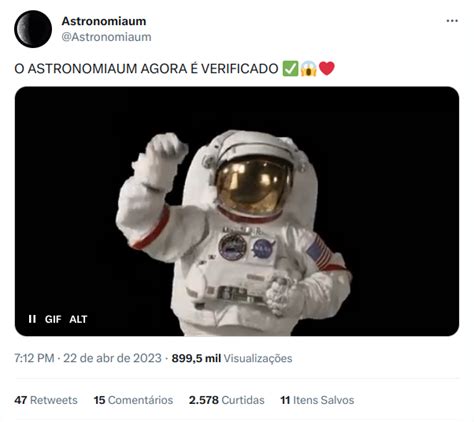Click the tweet text about VERIFICADO
This screenshot has width=474, height=422.
point(146,69)
